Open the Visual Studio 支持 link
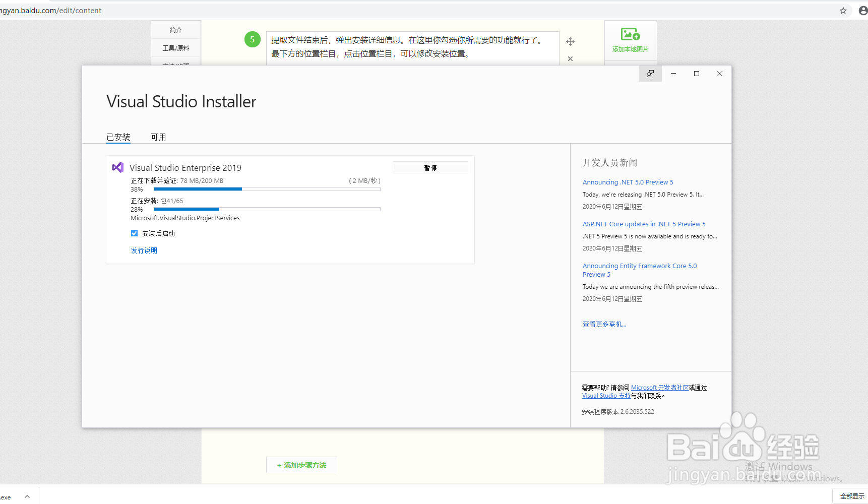Screen dimensions: 868x504 pos(606,396)
